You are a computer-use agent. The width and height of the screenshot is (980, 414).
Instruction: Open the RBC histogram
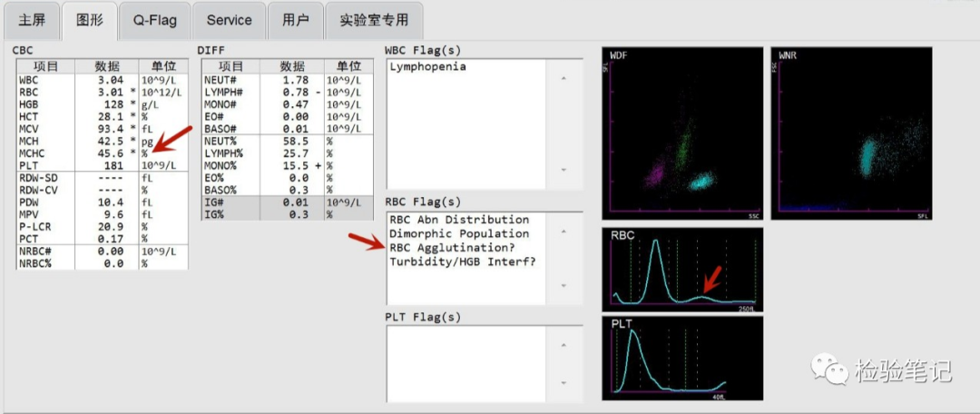click(682, 270)
